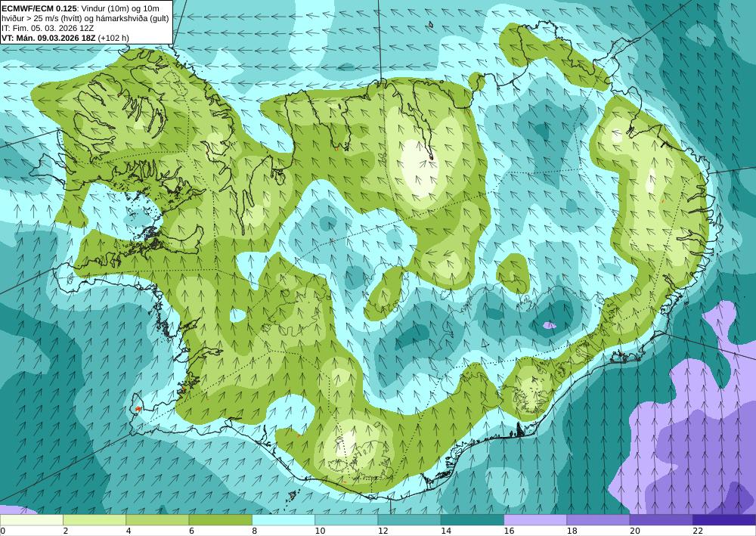Click the "IT: Fim. 05. 03. 2026 12Z" line
This screenshot has height=536, width=756.
48,28
